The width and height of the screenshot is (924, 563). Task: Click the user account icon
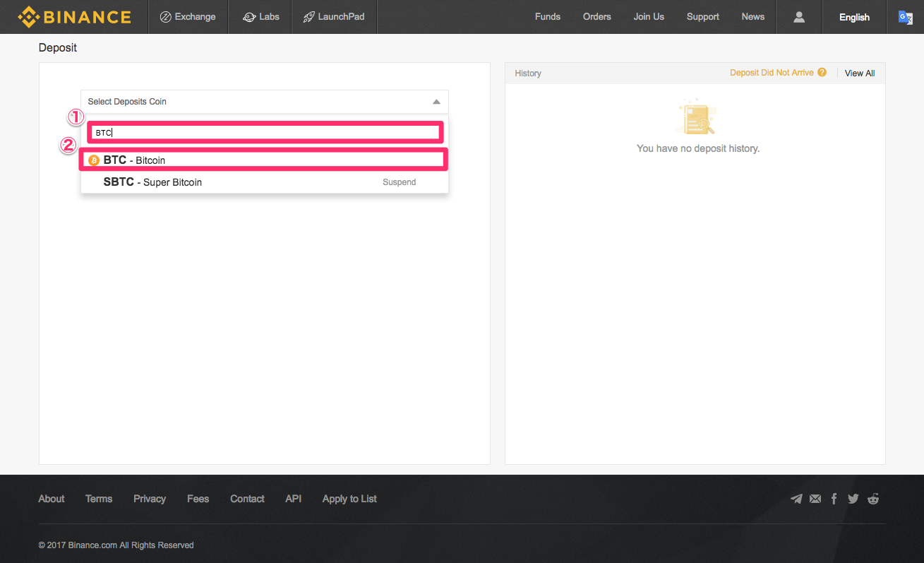(x=799, y=17)
